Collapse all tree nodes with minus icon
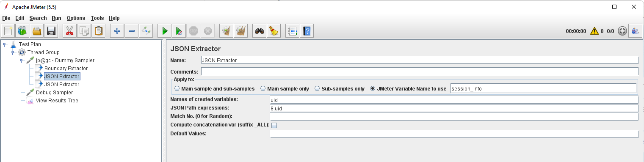The image size is (644, 162). (x=132, y=31)
